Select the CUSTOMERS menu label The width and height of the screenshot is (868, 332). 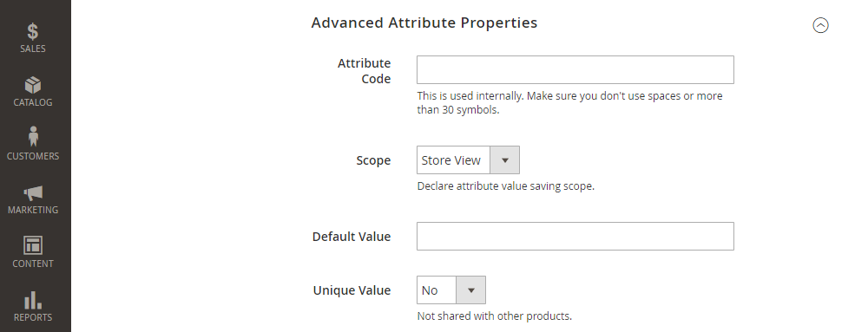(x=33, y=156)
